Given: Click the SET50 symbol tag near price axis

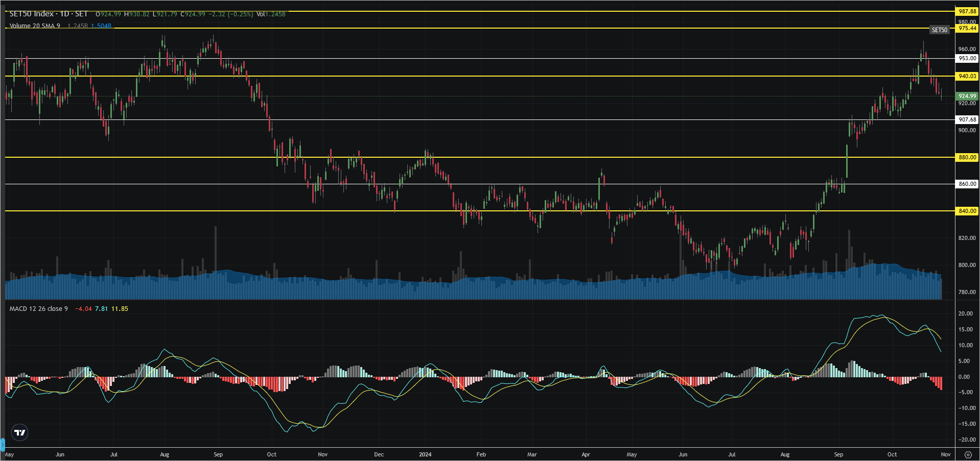Looking at the screenshot, I should click(x=939, y=30).
